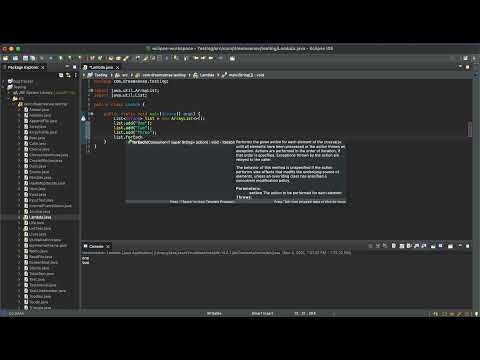This screenshot has height=360, width=480.
Task: Click the editor vertical scrollbar thumb
Action: 470,129
